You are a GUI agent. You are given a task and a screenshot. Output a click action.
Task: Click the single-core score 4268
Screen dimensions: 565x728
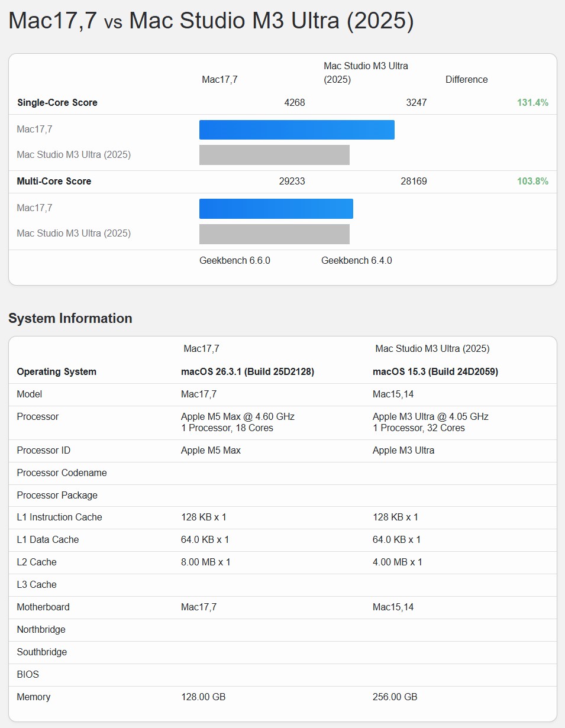295,103
